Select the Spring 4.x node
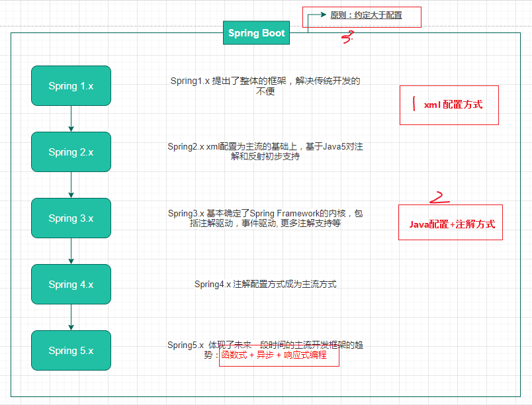Image resolution: width=532 pixels, height=405 pixels. point(71,285)
